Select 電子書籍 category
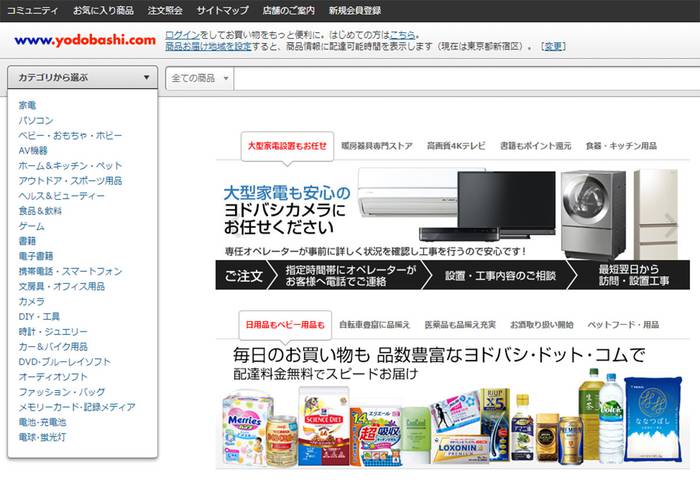Screen dimensions: 700x490 36,256
